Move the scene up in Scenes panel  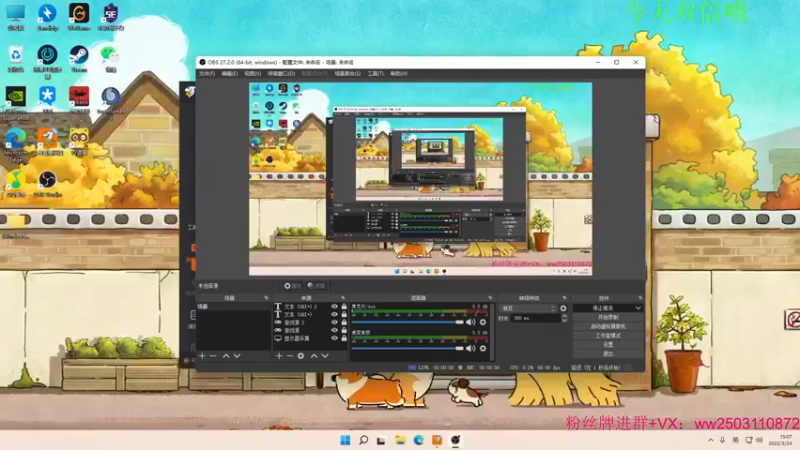(226, 356)
